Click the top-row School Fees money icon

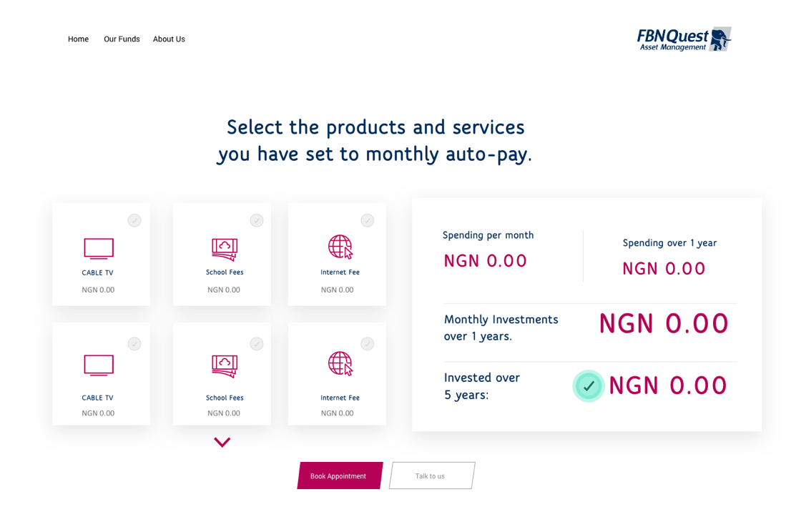pos(225,249)
